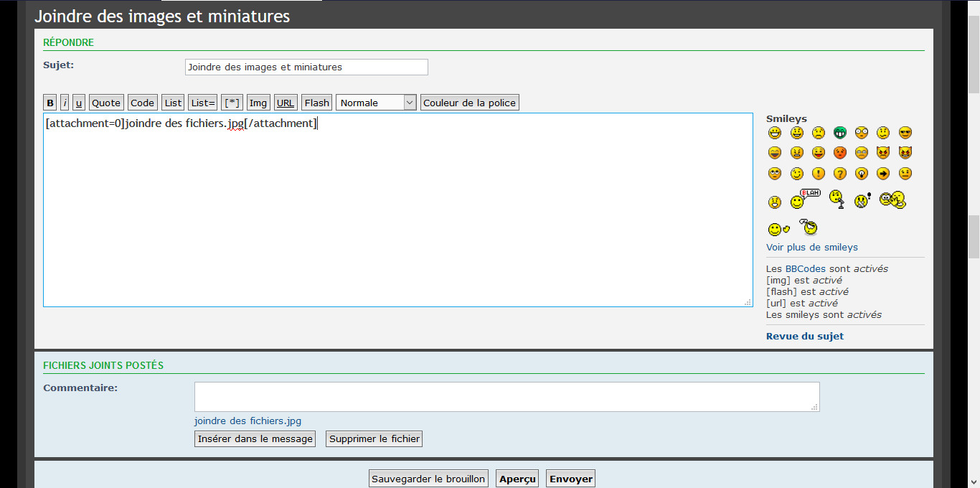This screenshot has height=488, width=980.
Task: Apply bold with the B button
Action: (x=50, y=103)
